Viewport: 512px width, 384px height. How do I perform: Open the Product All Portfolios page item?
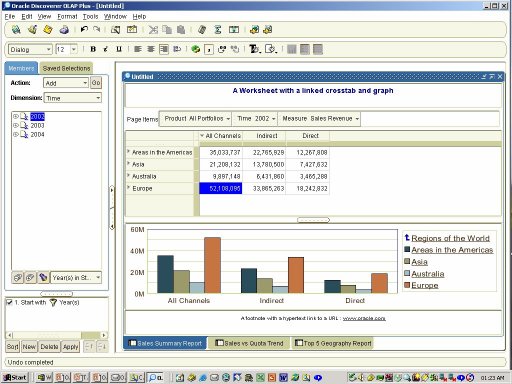(x=196, y=119)
